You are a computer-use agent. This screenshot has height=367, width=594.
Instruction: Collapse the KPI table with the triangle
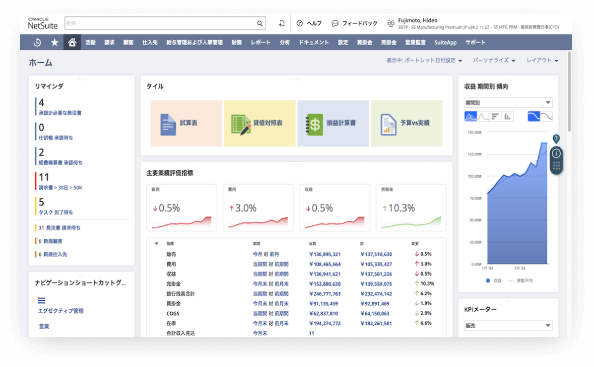point(156,244)
